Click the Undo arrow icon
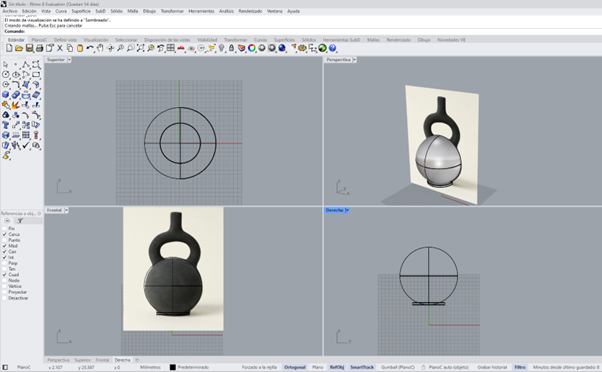 90,48
